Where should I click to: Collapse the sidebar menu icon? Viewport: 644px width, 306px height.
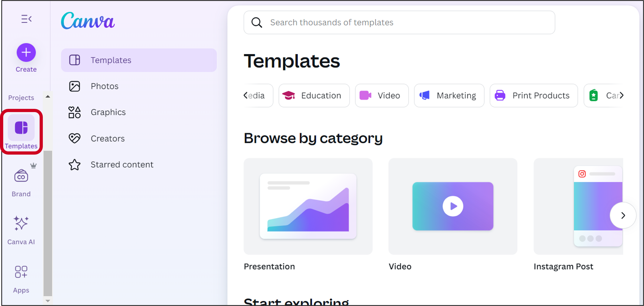pyautogui.click(x=26, y=19)
